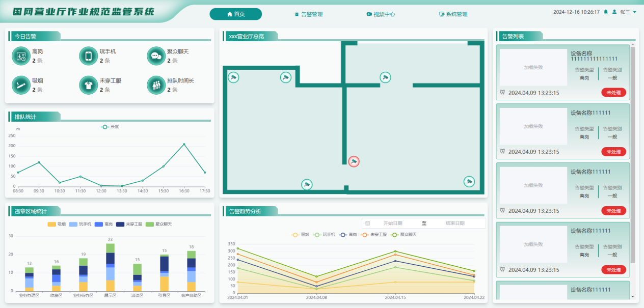Click the 吸烟 cigarette icon
This screenshot has height=308, width=644.
(x=21, y=85)
